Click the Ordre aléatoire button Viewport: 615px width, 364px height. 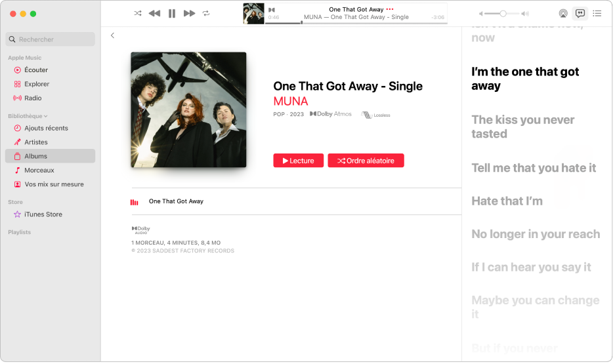[x=366, y=161]
